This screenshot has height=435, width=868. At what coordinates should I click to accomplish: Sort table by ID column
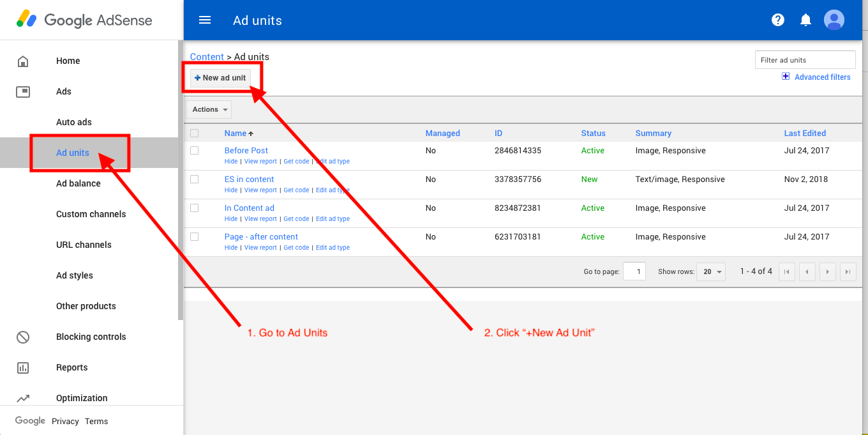coord(498,134)
